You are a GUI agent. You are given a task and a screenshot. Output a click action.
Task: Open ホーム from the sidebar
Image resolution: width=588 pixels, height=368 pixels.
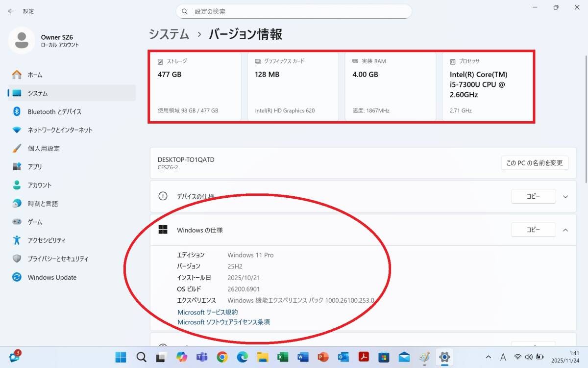[72, 75]
